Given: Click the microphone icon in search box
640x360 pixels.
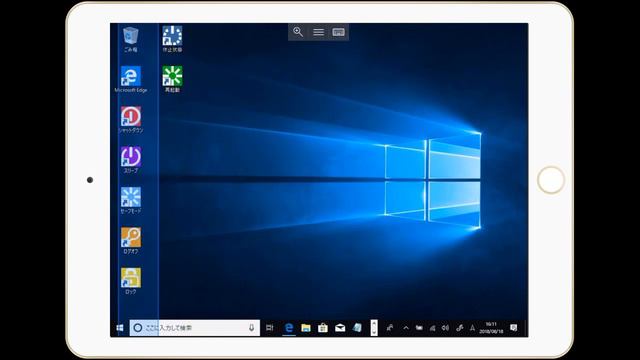Looking at the screenshot, I should coord(251,328).
